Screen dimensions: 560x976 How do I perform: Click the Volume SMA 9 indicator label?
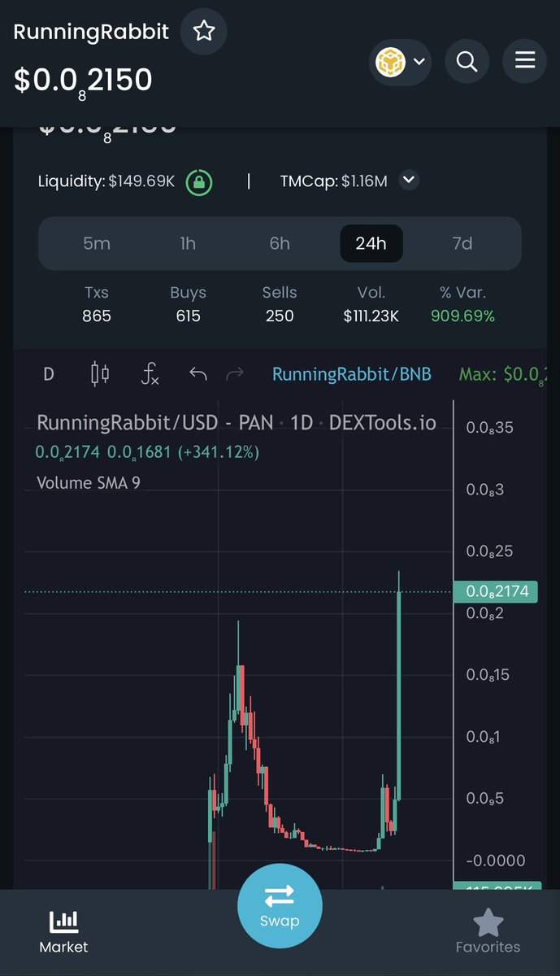click(x=89, y=482)
